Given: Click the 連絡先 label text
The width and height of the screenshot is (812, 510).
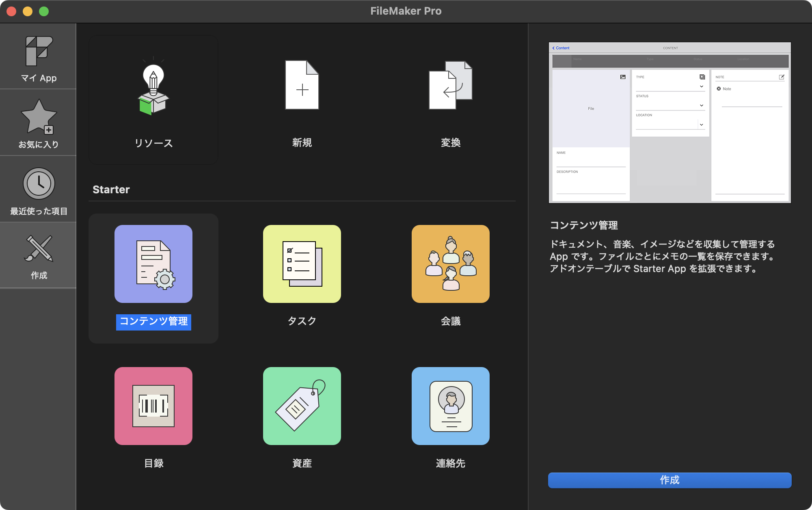Looking at the screenshot, I should point(451,463).
